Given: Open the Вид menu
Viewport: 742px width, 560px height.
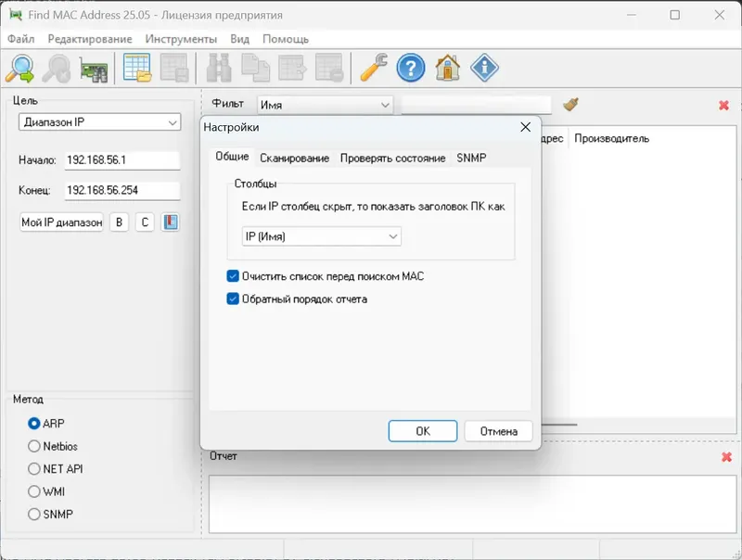Looking at the screenshot, I should (x=240, y=39).
